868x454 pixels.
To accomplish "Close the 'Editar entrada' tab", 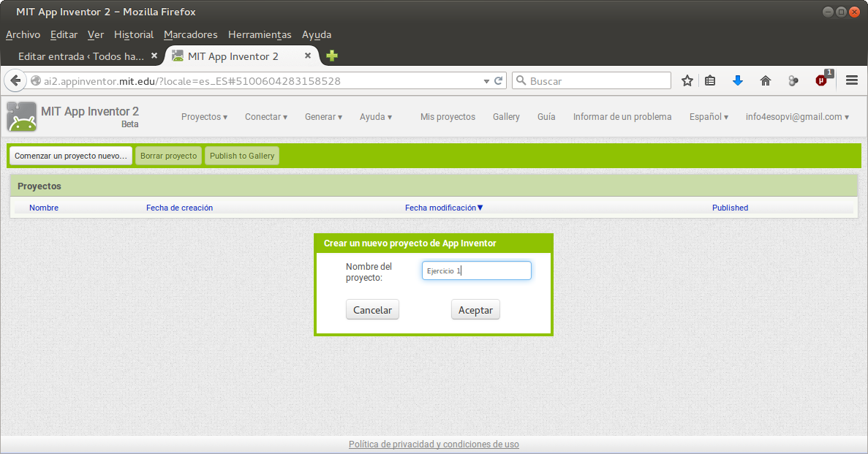I will click(x=154, y=56).
